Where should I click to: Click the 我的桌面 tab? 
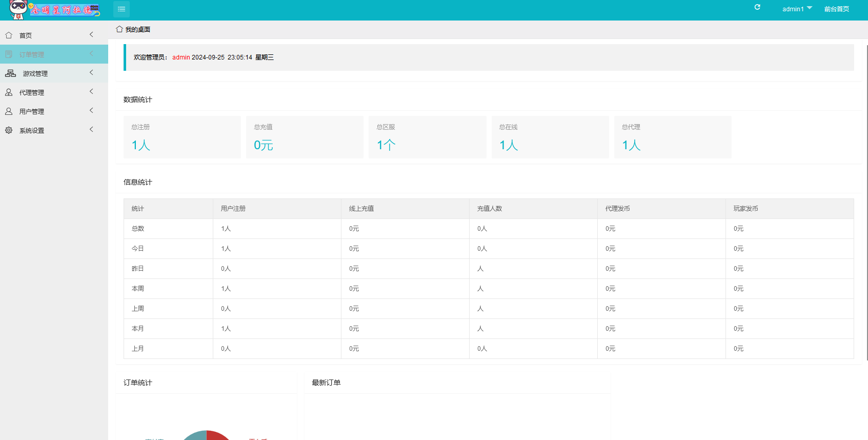pos(133,30)
